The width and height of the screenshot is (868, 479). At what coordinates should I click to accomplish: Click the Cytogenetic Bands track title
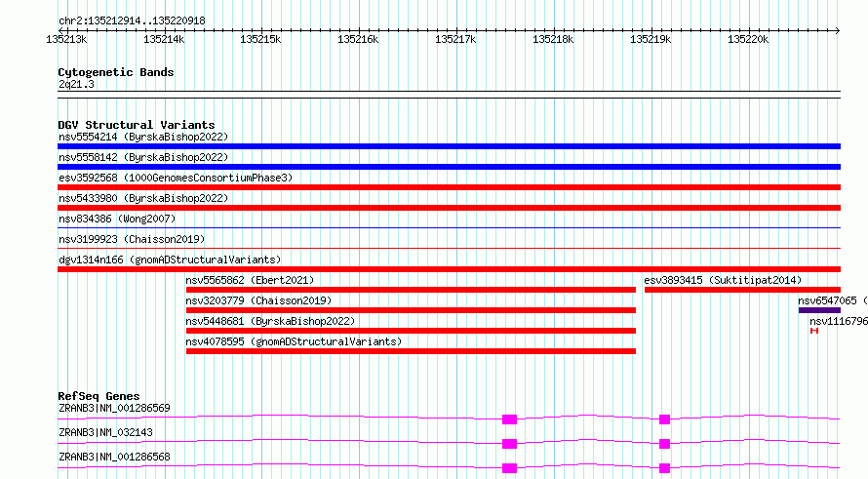pyautogui.click(x=116, y=72)
